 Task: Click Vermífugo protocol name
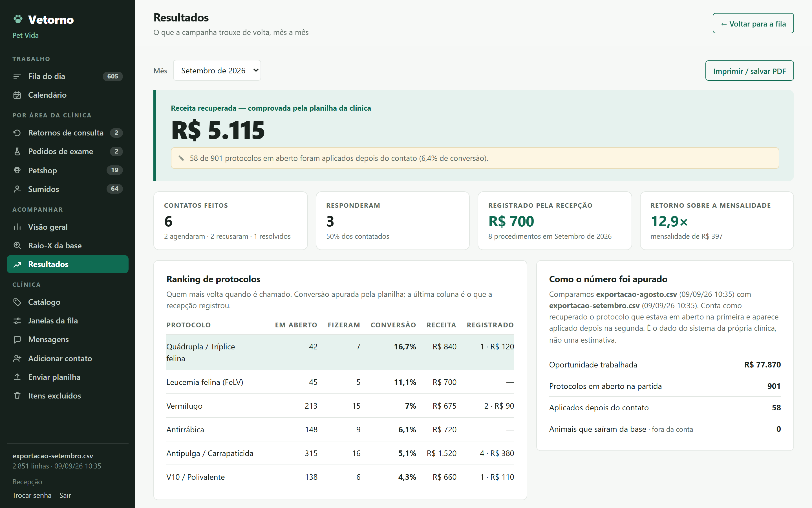[x=185, y=406]
